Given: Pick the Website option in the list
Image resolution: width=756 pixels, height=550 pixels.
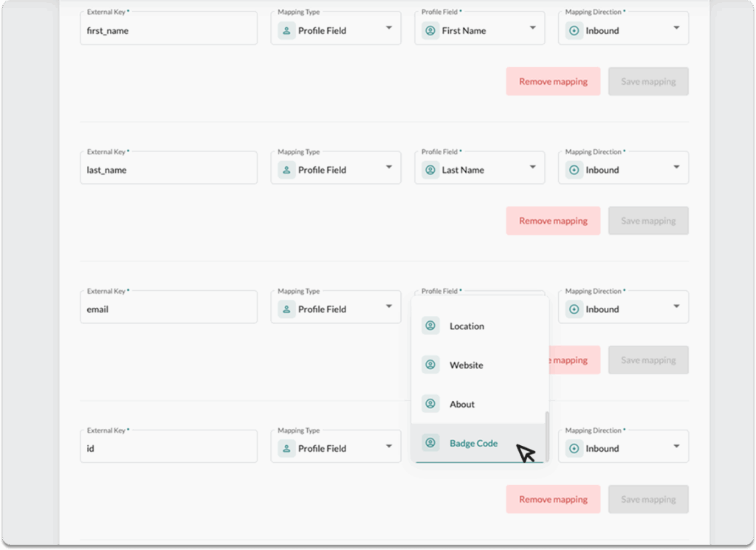Looking at the screenshot, I should tap(466, 365).
